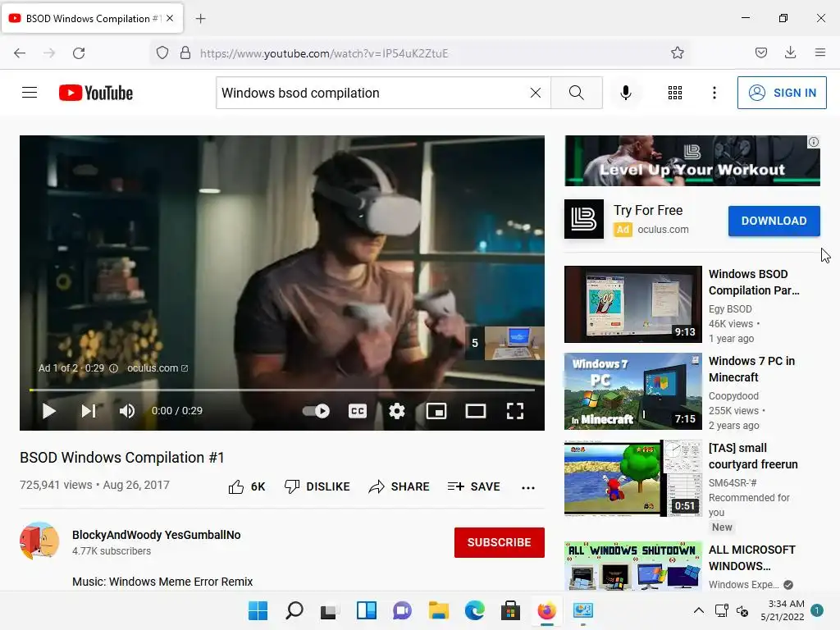This screenshot has height=630, width=840.
Task: Open the tracking protection shield
Action: coord(162,53)
